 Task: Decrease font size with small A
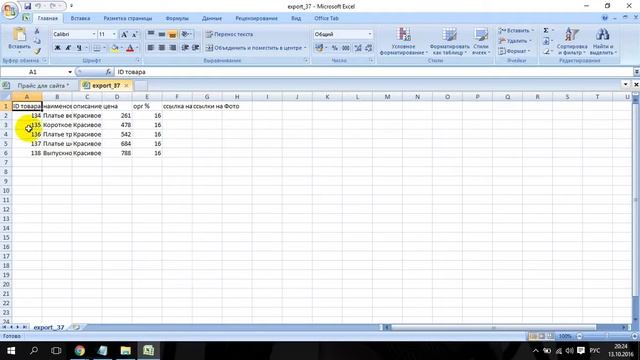tap(134, 34)
